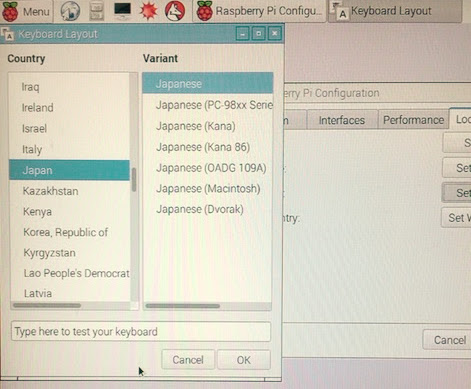Select Latvia in Country list
Screen dimensions: 471x389
69,293
